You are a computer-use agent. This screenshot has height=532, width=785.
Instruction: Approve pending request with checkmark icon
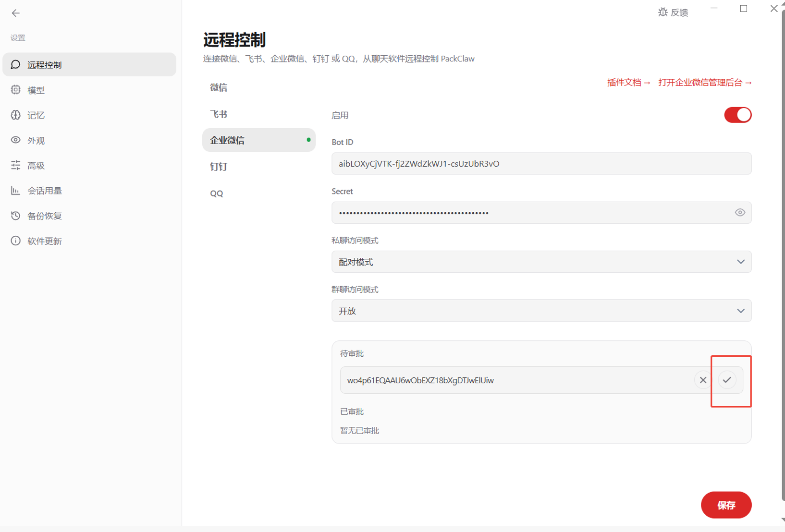(727, 380)
